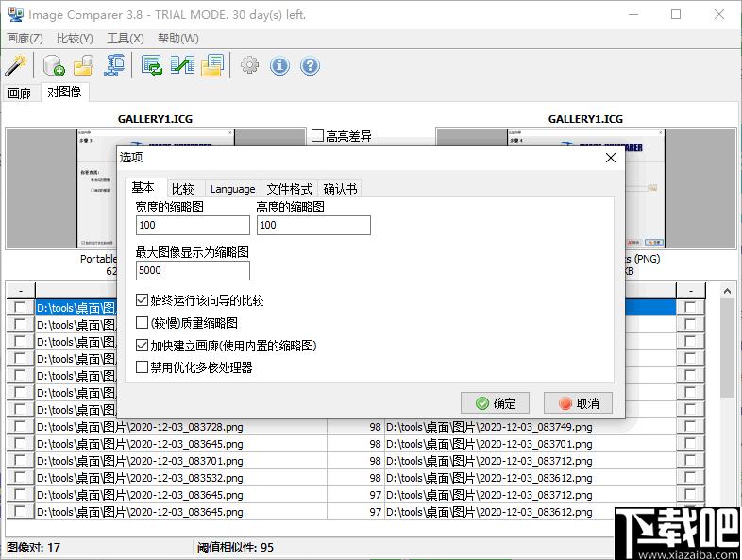Open the 工具(X) menu

click(x=126, y=39)
